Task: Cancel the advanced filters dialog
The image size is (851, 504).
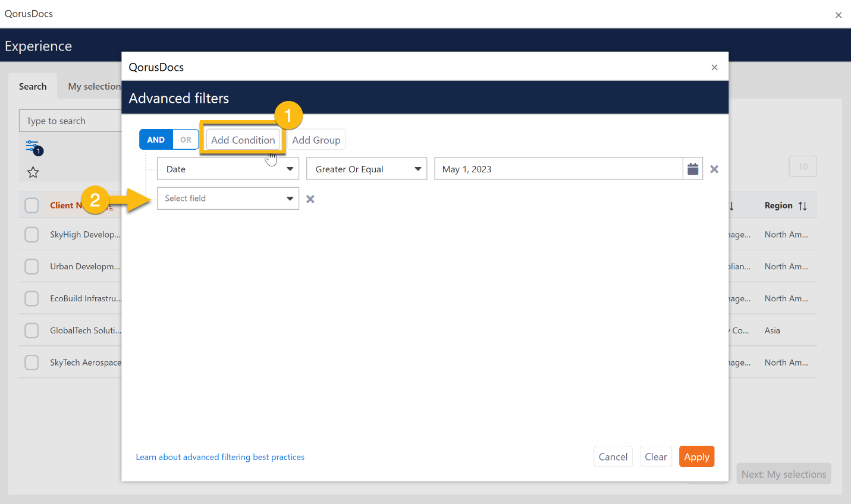Action: click(613, 456)
